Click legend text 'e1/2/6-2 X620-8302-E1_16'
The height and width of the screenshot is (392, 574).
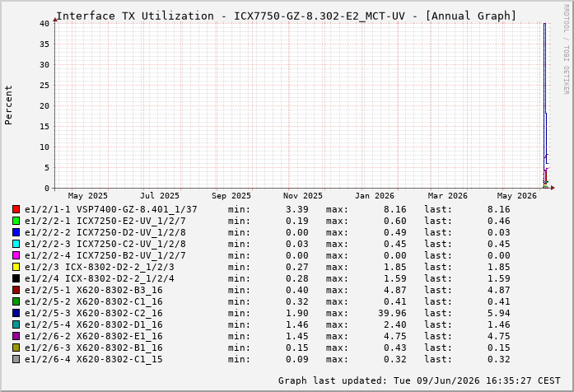[x=94, y=336]
